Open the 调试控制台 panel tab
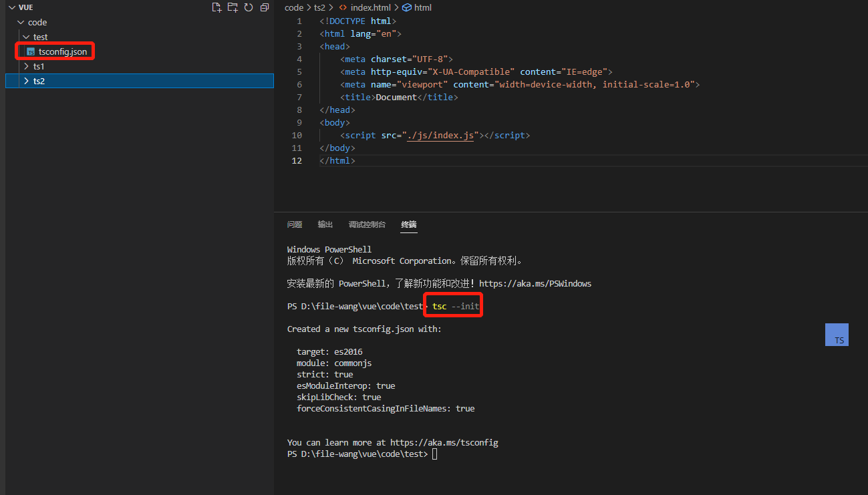The width and height of the screenshot is (868, 495). (367, 224)
